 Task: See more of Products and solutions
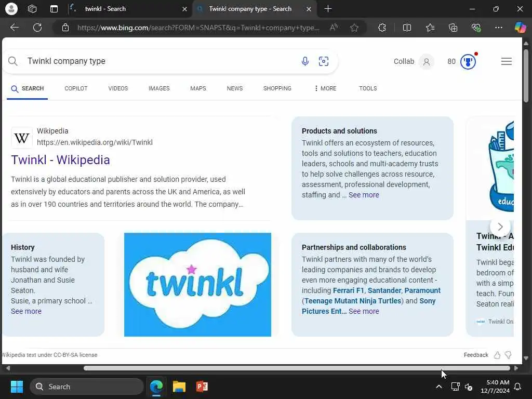point(364,195)
